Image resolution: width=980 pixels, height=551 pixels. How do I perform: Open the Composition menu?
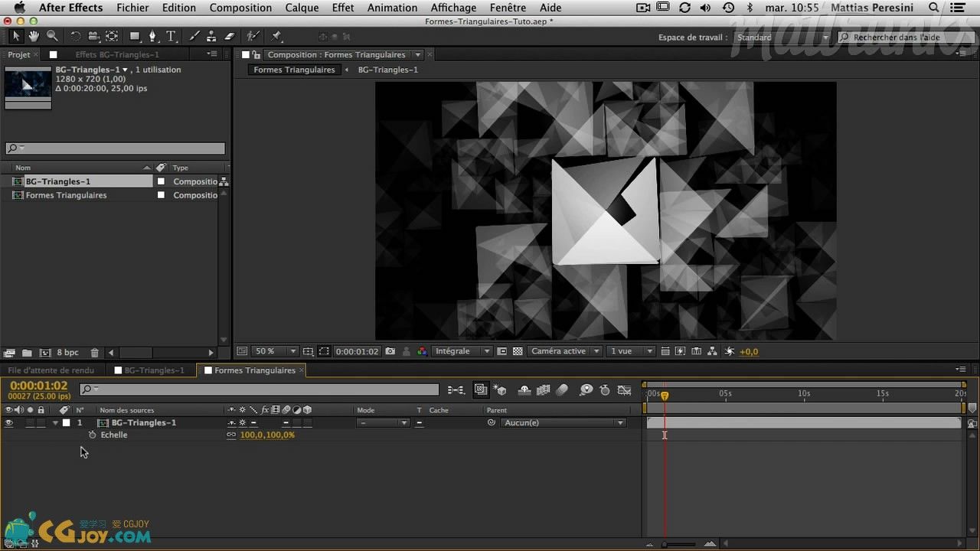click(240, 8)
